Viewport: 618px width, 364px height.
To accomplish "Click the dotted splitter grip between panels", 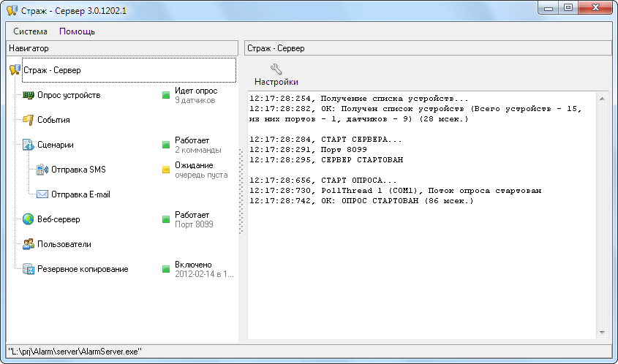I will pyautogui.click(x=241, y=191).
